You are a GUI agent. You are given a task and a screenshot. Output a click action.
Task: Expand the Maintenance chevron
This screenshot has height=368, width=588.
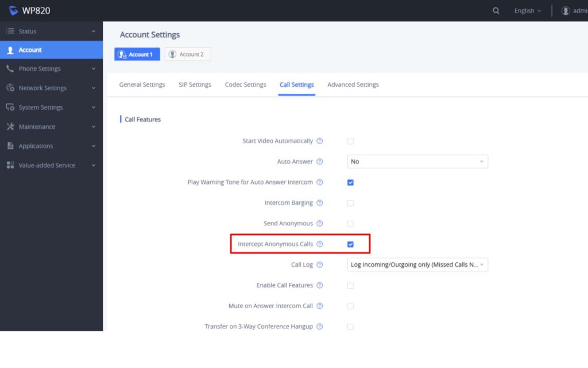pyautogui.click(x=94, y=126)
